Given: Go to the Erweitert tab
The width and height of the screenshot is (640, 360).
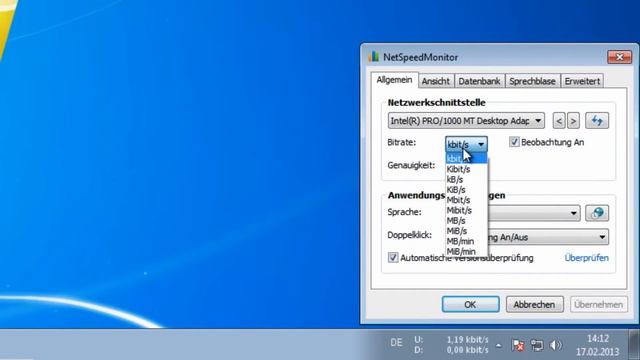Looking at the screenshot, I should pos(582,81).
